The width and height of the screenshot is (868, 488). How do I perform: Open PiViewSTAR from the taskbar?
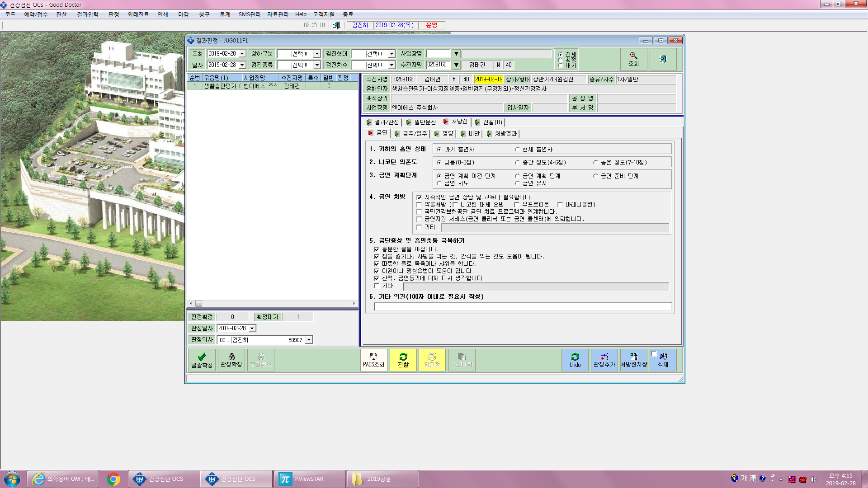310,479
